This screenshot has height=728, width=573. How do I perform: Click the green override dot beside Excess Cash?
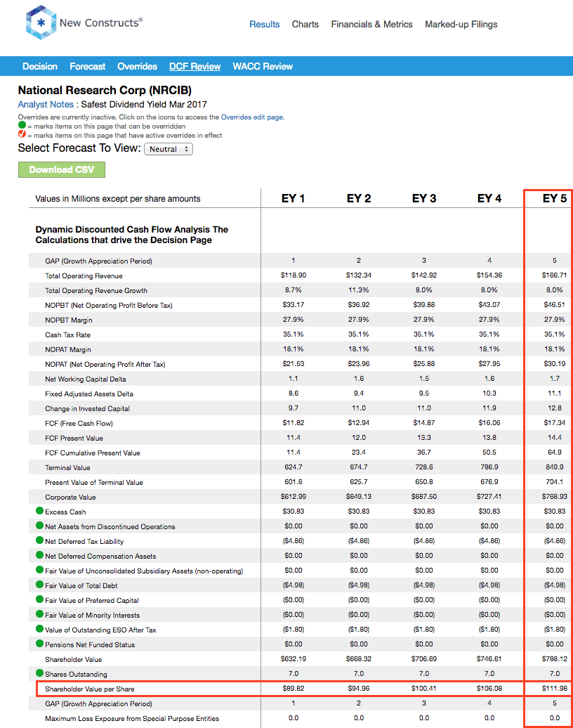pos(40,511)
